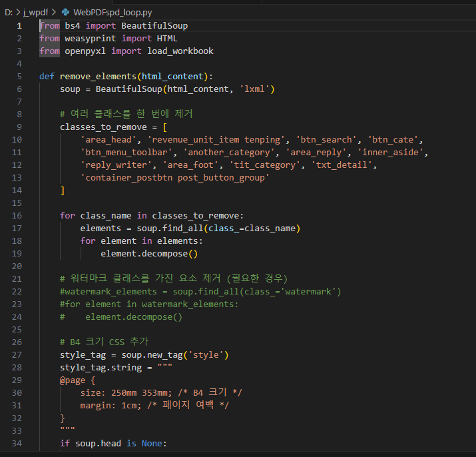This screenshot has height=457, width=476.
Task: Click the 'reply_writer' string
Action: (117, 165)
